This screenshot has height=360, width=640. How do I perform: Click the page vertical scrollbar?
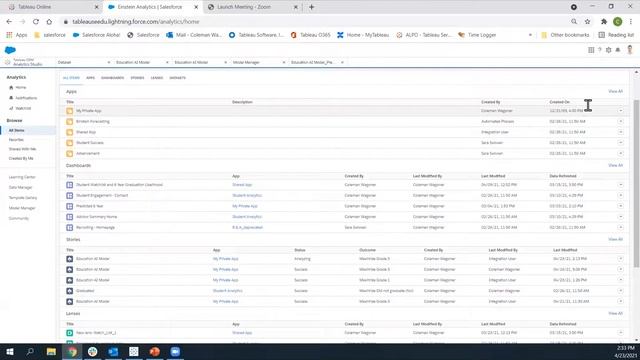[636, 183]
